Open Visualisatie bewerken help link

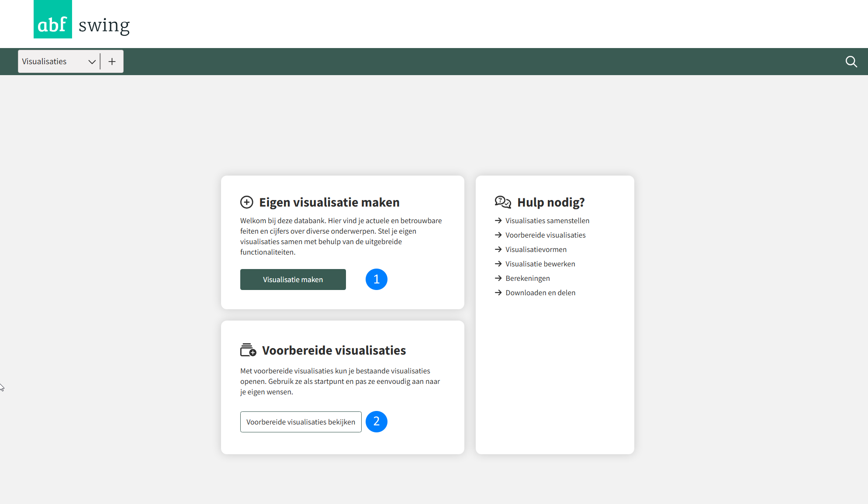pyautogui.click(x=540, y=264)
